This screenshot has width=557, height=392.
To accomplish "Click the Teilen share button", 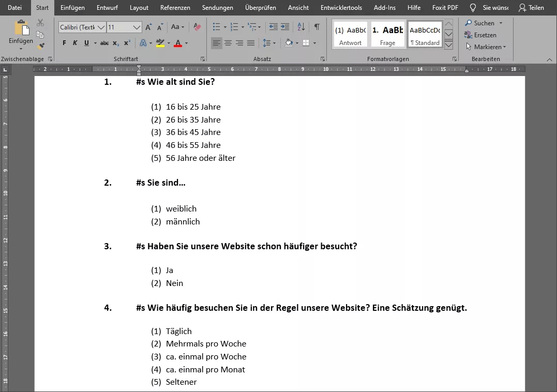I will (x=531, y=8).
